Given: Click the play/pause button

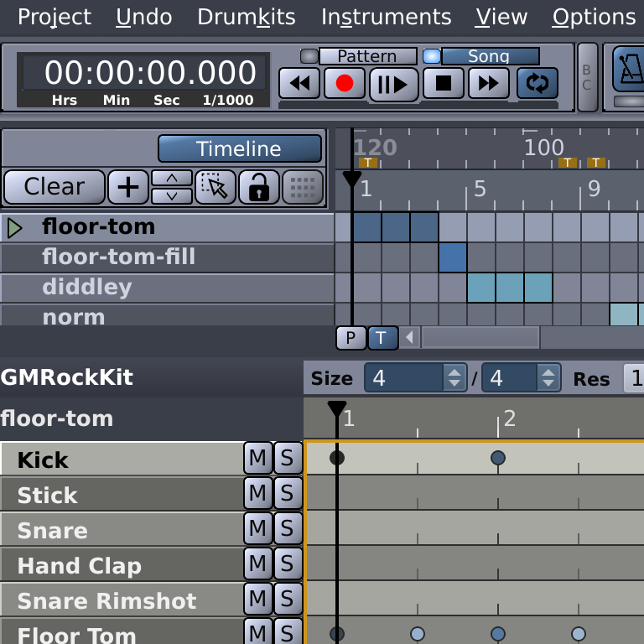Looking at the screenshot, I should click(x=393, y=84).
